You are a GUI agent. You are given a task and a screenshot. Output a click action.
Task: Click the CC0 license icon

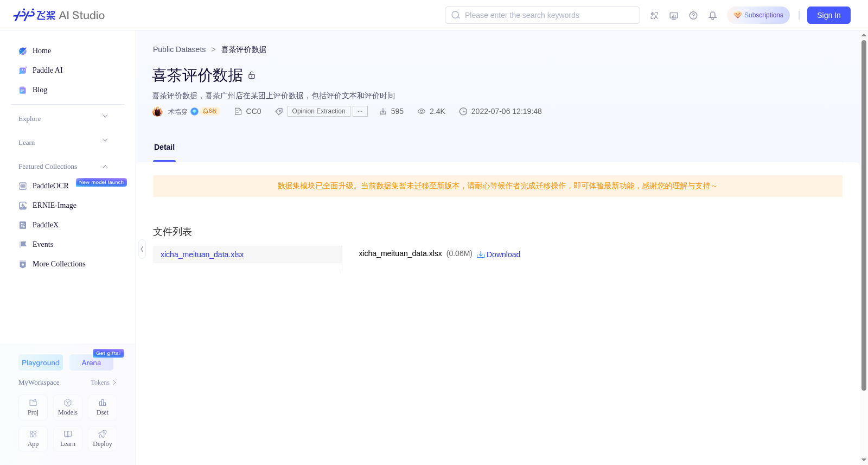pyautogui.click(x=238, y=111)
